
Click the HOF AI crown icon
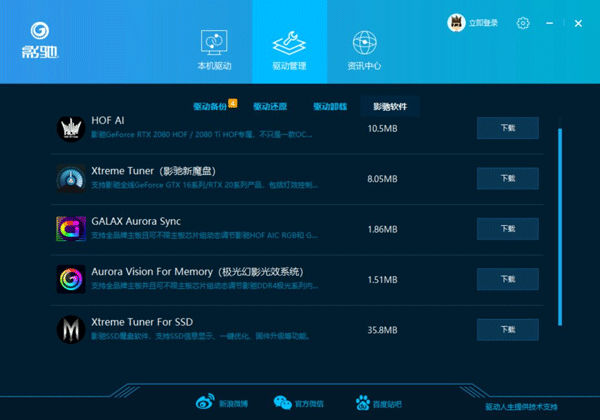[x=71, y=129]
